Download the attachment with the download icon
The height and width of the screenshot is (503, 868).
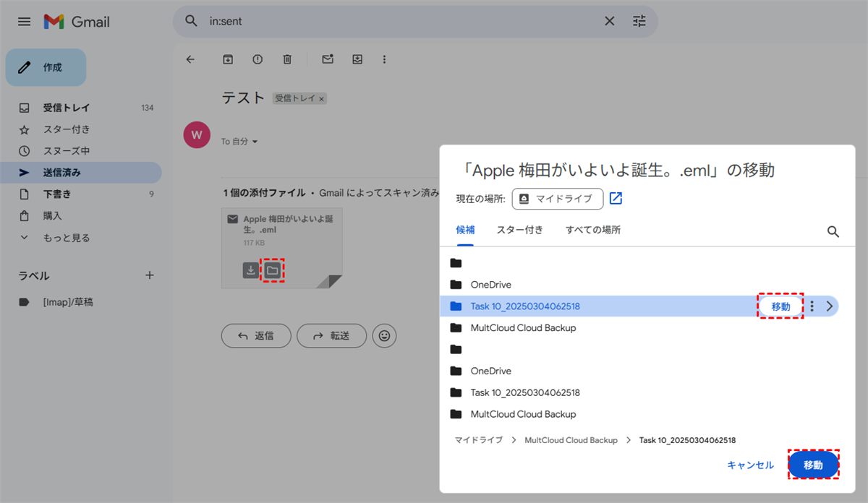coord(250,270)
